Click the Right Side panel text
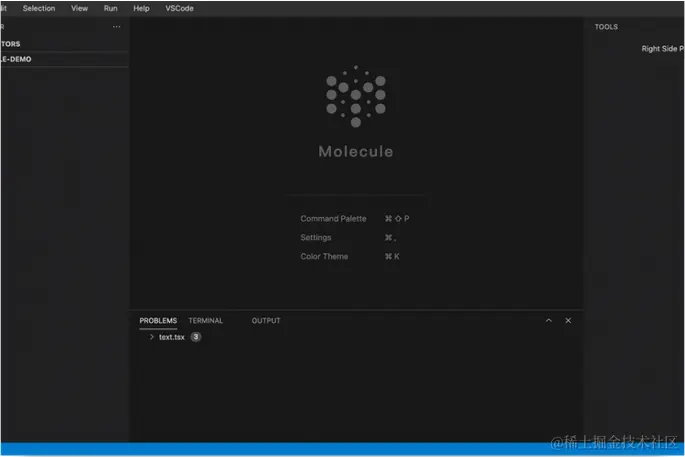Image resolution: width=685 pixels, height=457 pixels. (x=662, y=48)
